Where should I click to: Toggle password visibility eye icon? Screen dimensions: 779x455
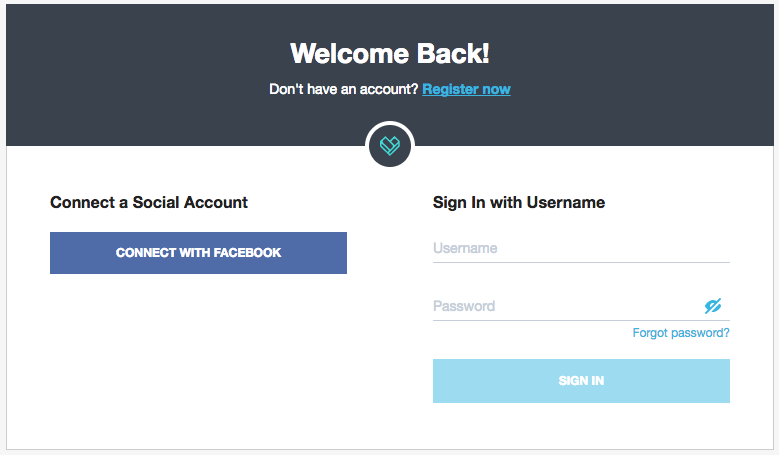tap(712, 306)
